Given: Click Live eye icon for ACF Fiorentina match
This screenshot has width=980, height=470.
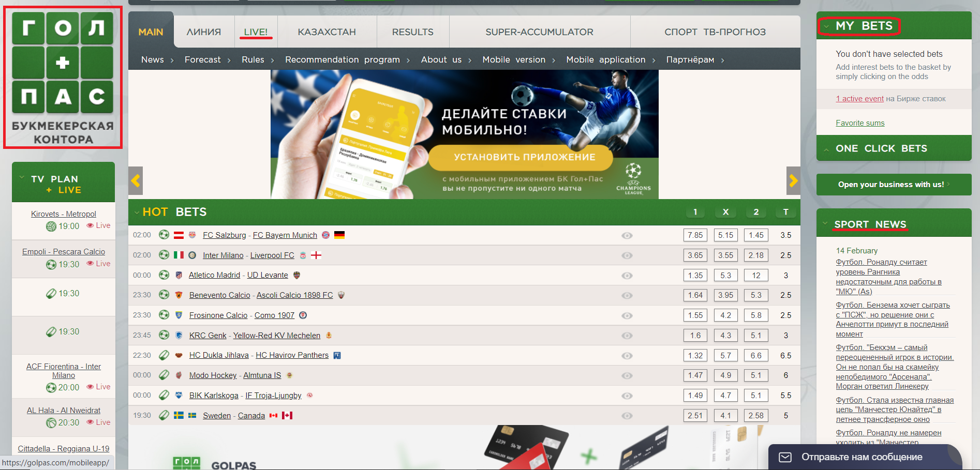Looking at the screenshot, I should click(x=90, y=387).
